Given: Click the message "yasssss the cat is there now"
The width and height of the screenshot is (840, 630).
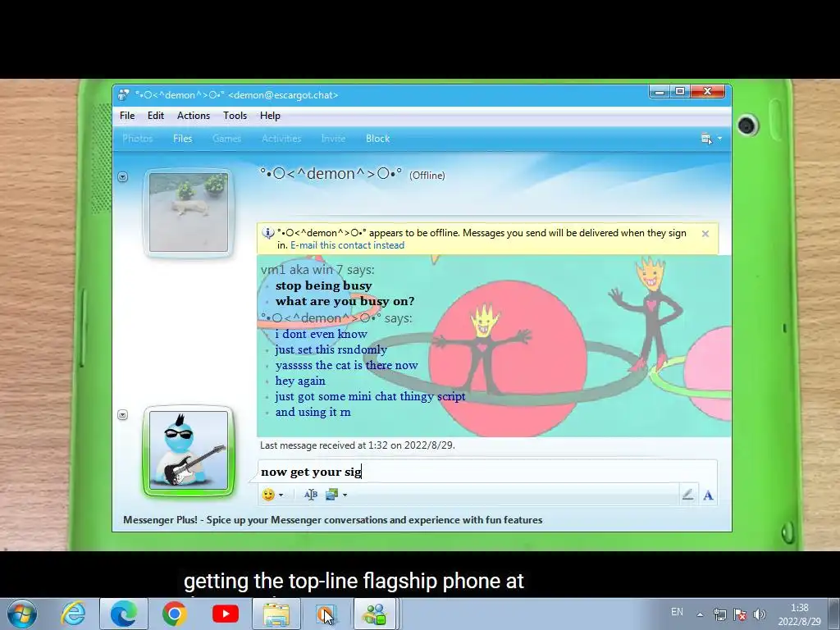Looking at the screenshot, I should (x=347, y=365).
